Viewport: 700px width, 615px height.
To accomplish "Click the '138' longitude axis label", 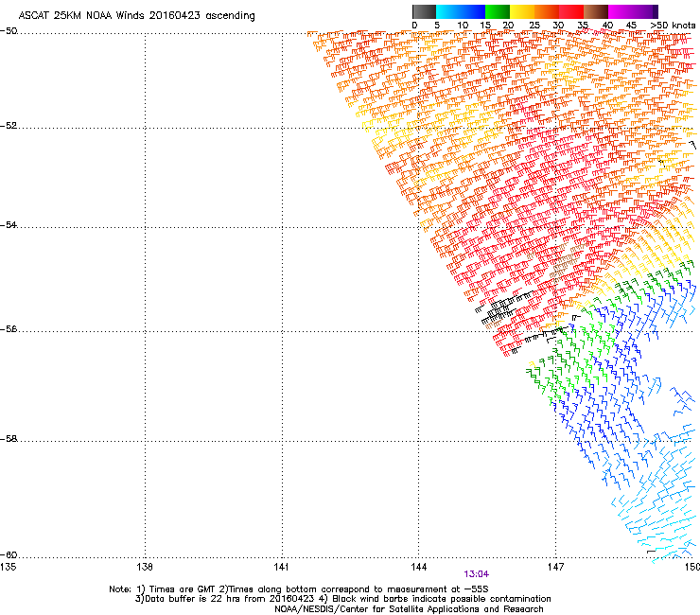I will click(145, 567).
